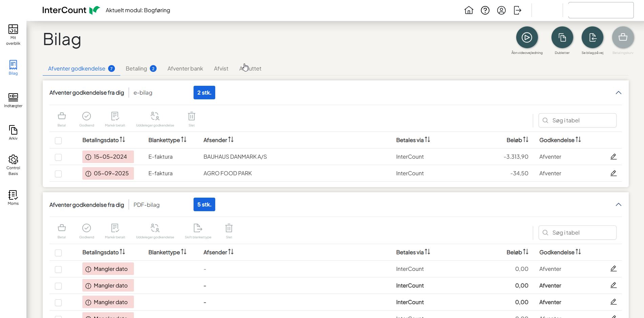Tick the AGRO FOOD PARK checkbox
Image resolution: width=644 pixels, height=318 pixels.
point(58,174)
